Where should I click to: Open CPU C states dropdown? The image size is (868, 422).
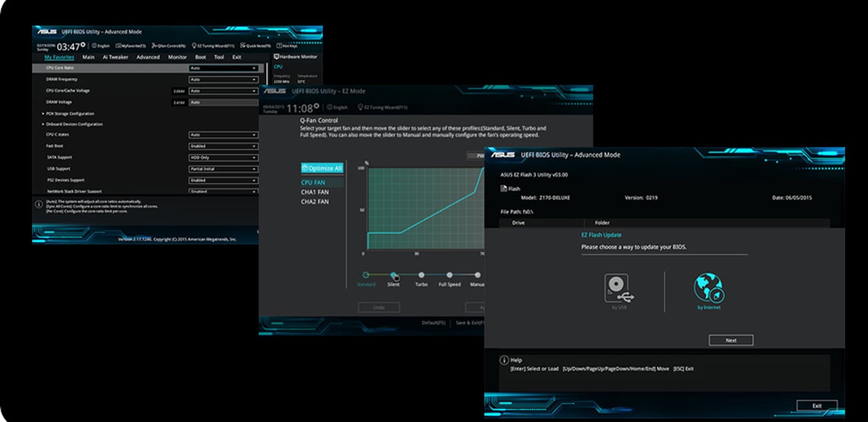(223, 135)
